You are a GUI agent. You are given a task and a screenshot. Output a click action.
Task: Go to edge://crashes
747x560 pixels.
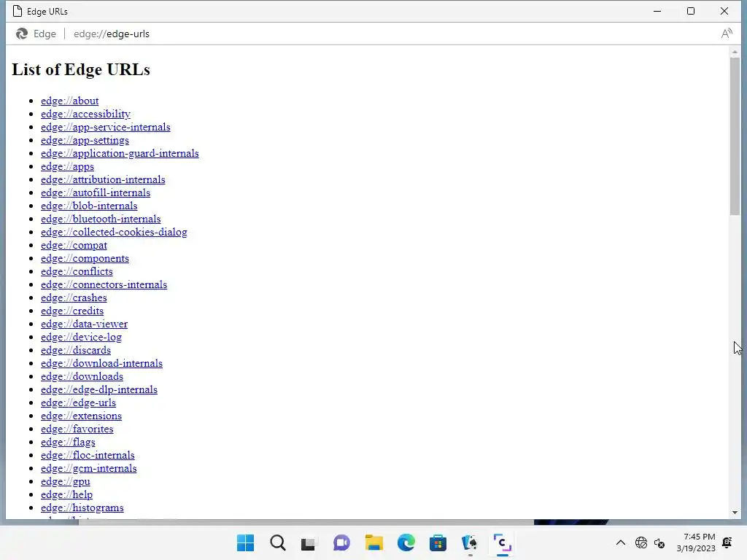(x=74, y=297)
